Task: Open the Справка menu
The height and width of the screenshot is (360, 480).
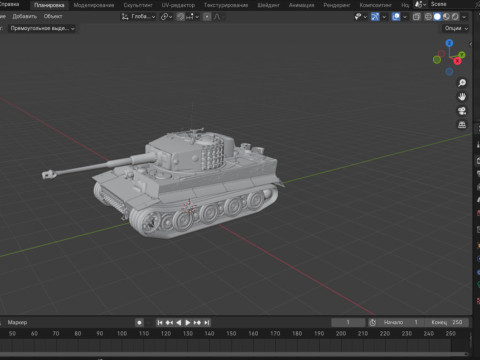Action: [9, 4]
